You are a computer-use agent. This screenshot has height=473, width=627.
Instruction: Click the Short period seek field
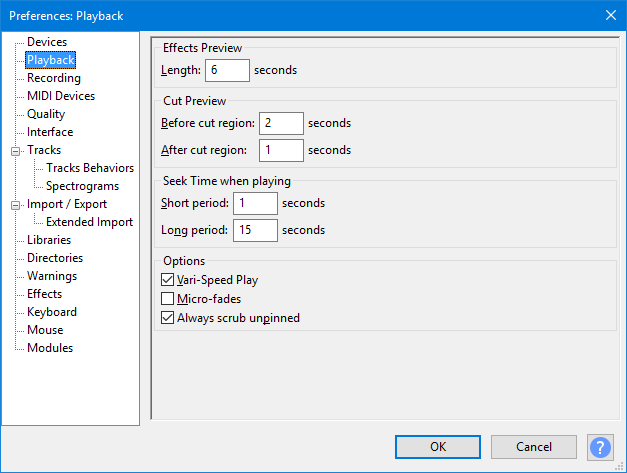click(x=255, y=203)
